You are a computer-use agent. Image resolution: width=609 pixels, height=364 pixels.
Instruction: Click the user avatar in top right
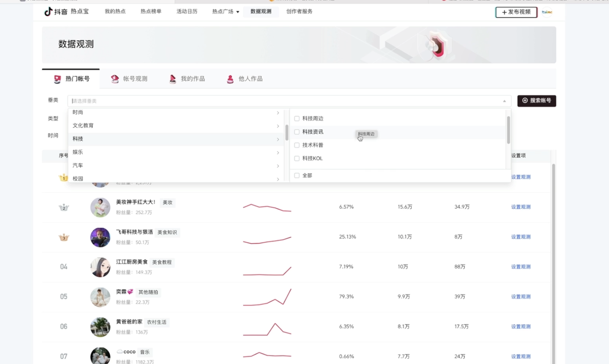[x=547, y=12]
